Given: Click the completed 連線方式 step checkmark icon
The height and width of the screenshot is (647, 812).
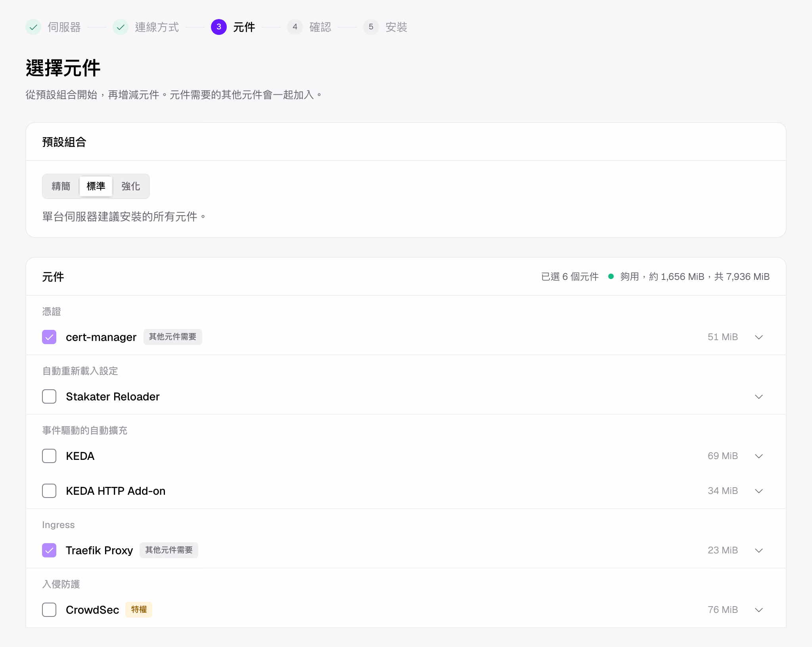Looking at the screenshot, I should click(x=121, y=27).
